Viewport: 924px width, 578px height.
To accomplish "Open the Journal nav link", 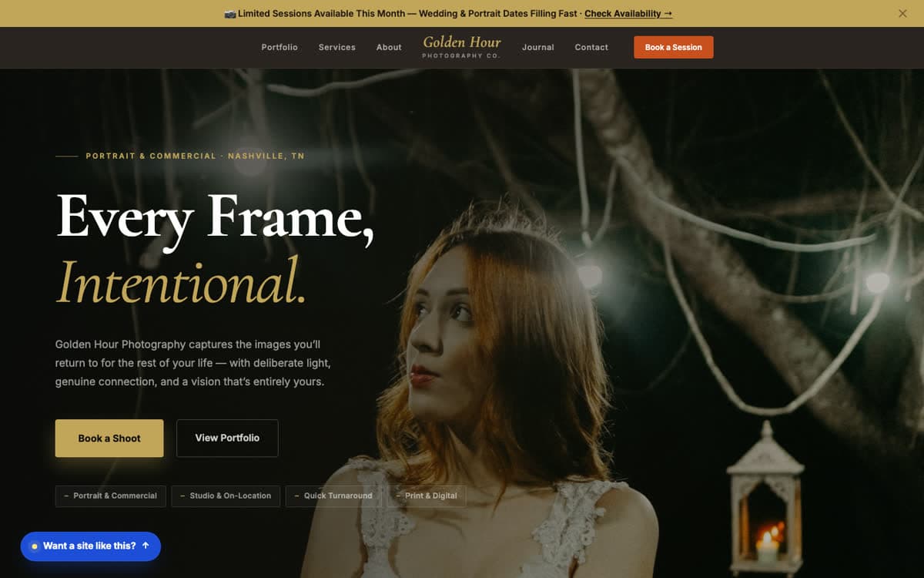I will point(538,47).
